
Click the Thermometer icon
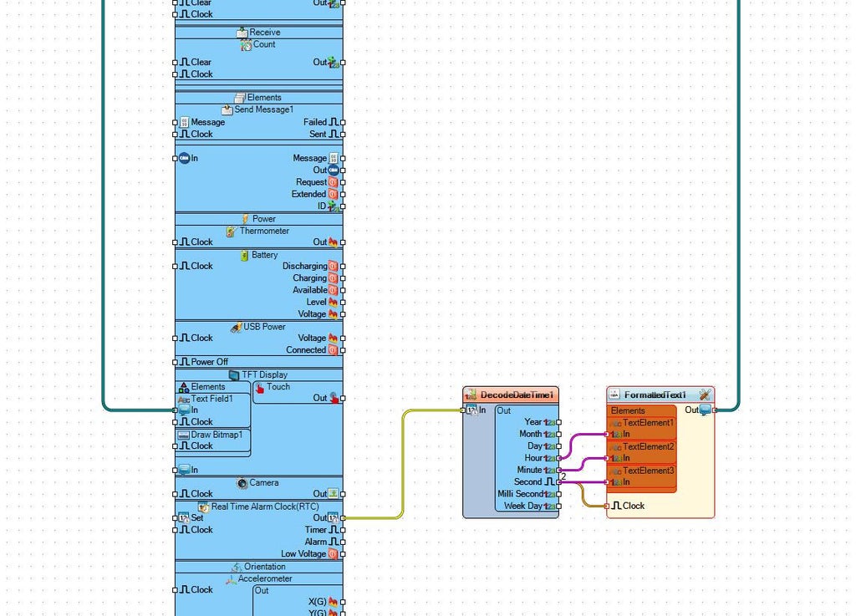pos(232,232)
